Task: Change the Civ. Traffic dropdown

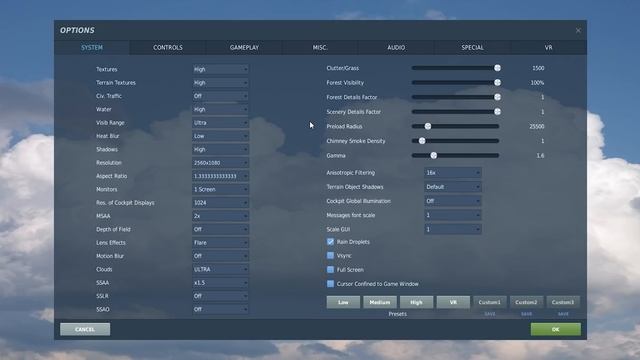Action: (220, 96)
